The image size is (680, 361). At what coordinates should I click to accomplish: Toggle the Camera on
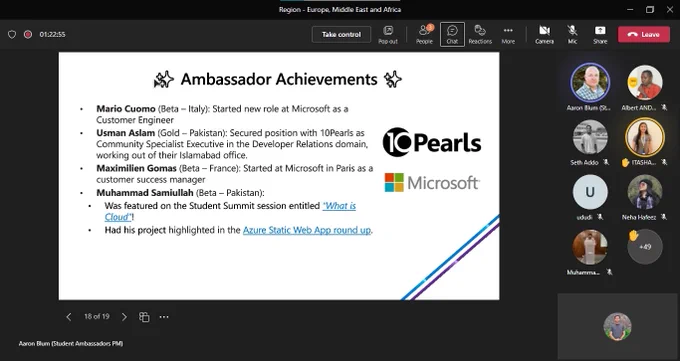(x=544, y=34)
